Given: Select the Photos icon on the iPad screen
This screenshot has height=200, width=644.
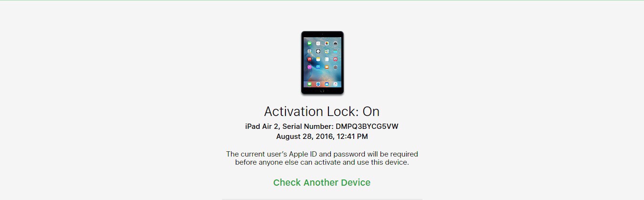Looking at the screenshot, I should point(327,43).
